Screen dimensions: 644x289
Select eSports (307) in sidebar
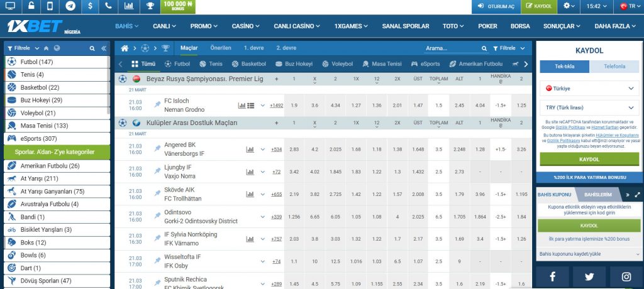(57, 139)
